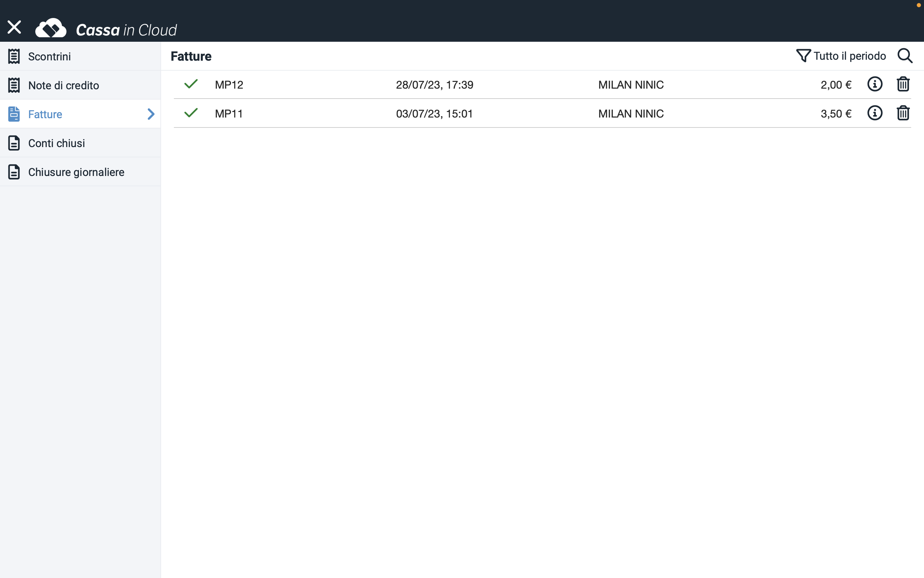Viewport: 924px width, 578px height.
Task: Show info for invoice MP11
Action: click(x=875, y=113)
